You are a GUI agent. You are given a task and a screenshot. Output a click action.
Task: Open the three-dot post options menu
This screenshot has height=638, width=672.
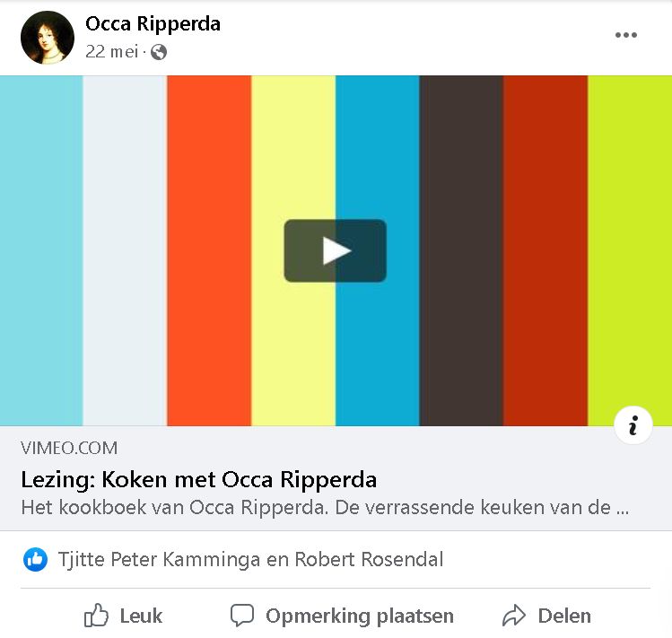(625, 35)
